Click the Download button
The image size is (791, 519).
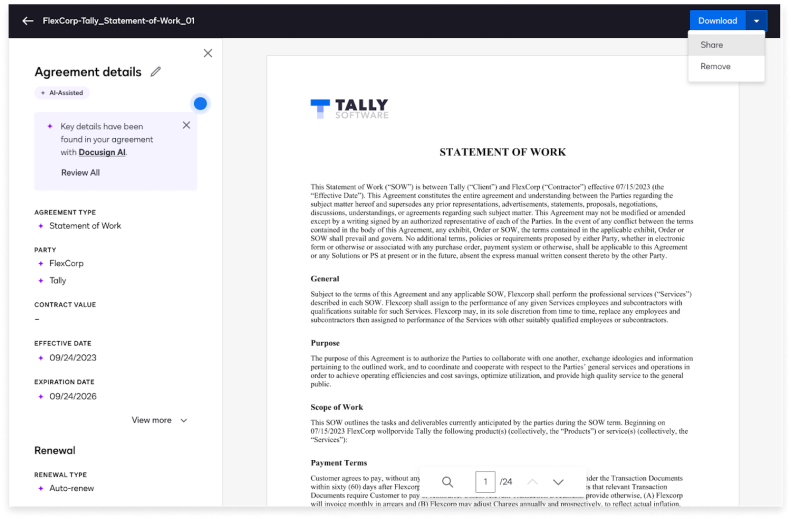[x=717, y=21]
